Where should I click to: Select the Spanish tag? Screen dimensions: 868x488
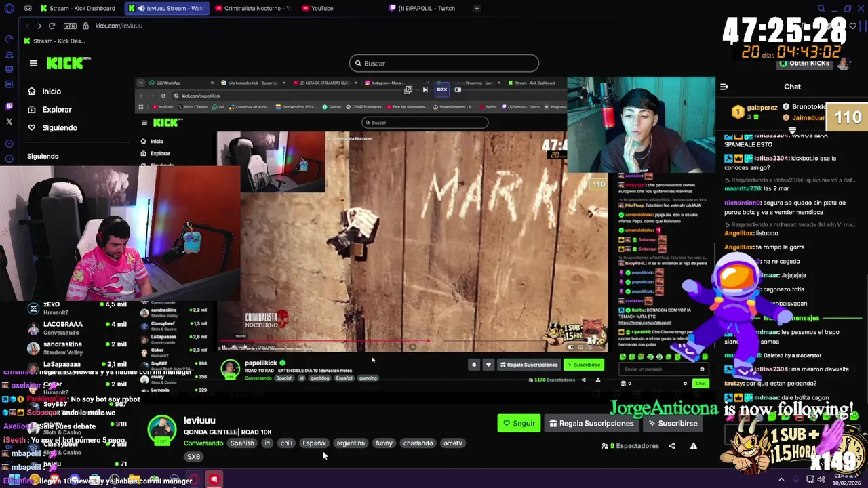tap(241, 443)
